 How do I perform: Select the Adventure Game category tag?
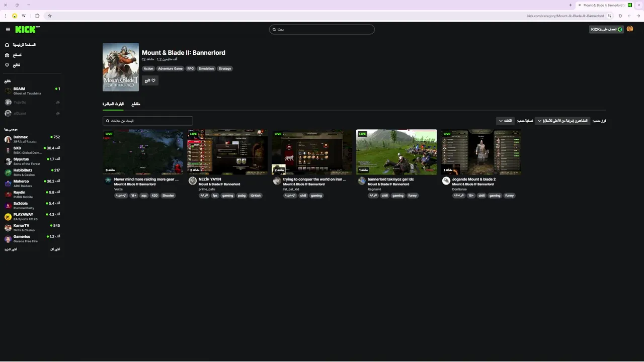point(170,68)
